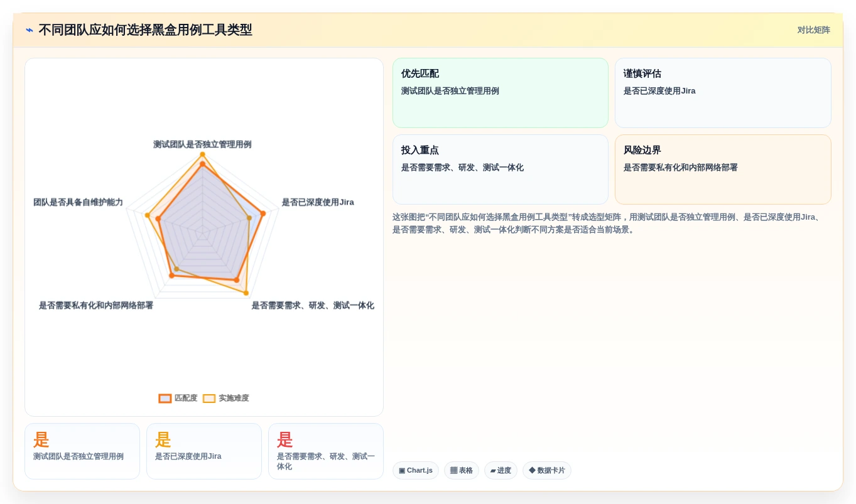Click the 是 value above 是否已深度使用Jira stat card
The image size is (856, 504).
(x=163, y=440)
